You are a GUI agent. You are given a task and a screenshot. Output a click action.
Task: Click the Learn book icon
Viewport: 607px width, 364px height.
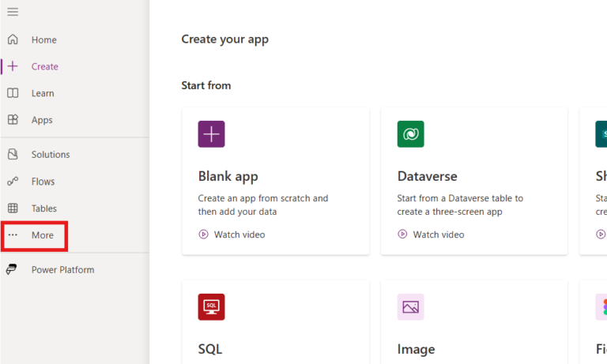[x=13, y=93]
